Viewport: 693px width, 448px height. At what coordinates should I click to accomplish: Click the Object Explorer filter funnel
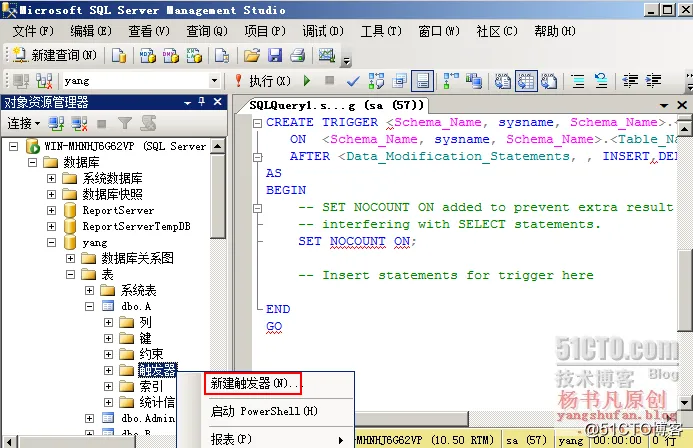[x=125, y=124]
